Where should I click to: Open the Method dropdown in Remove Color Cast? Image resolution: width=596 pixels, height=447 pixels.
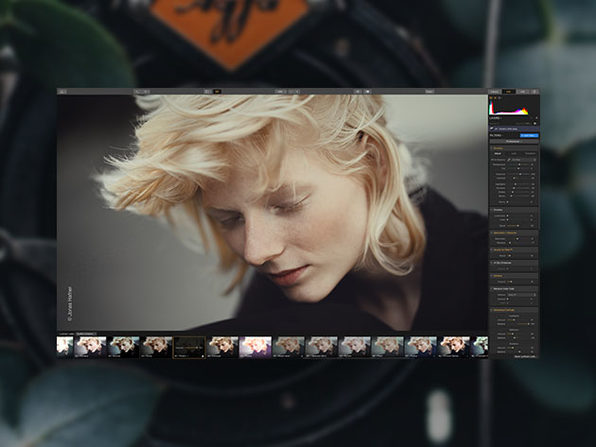(x=521, y=295)
